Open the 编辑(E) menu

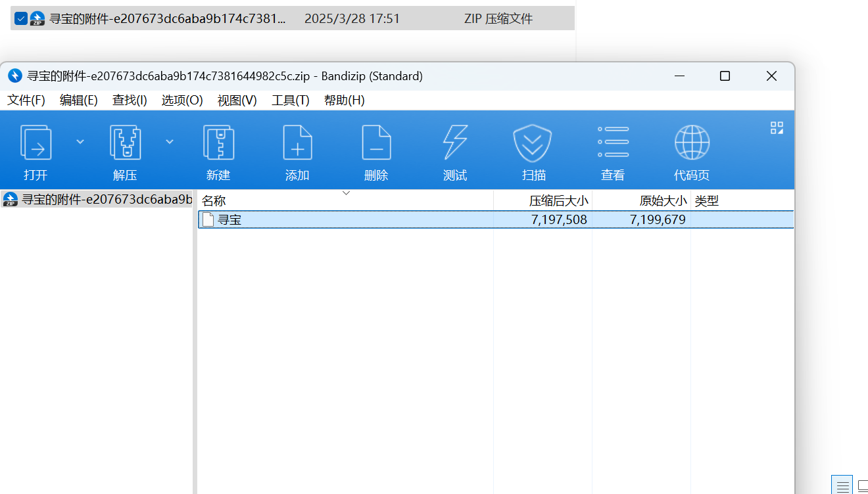tap(79, 100)
